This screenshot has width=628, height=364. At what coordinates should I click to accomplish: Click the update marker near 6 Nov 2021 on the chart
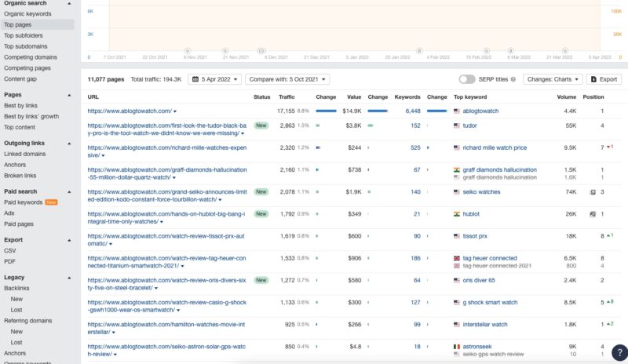[x=188, y=51]
